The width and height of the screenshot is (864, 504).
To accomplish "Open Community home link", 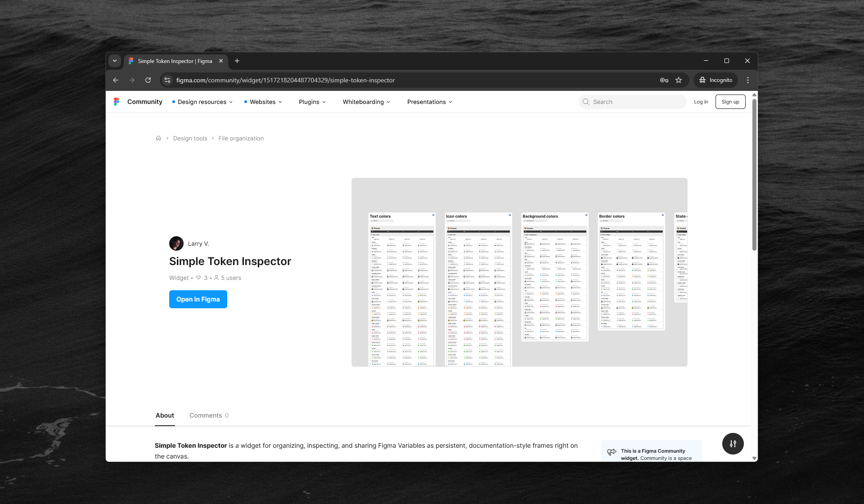I will 145,102.
